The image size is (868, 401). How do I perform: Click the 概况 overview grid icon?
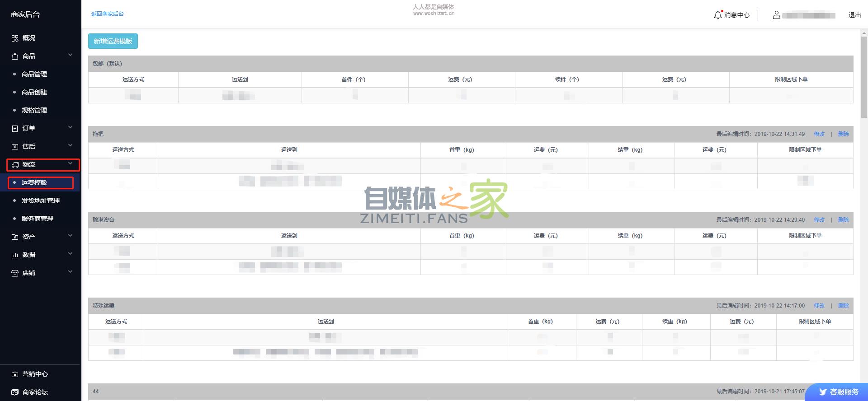[x=15, y=38]
